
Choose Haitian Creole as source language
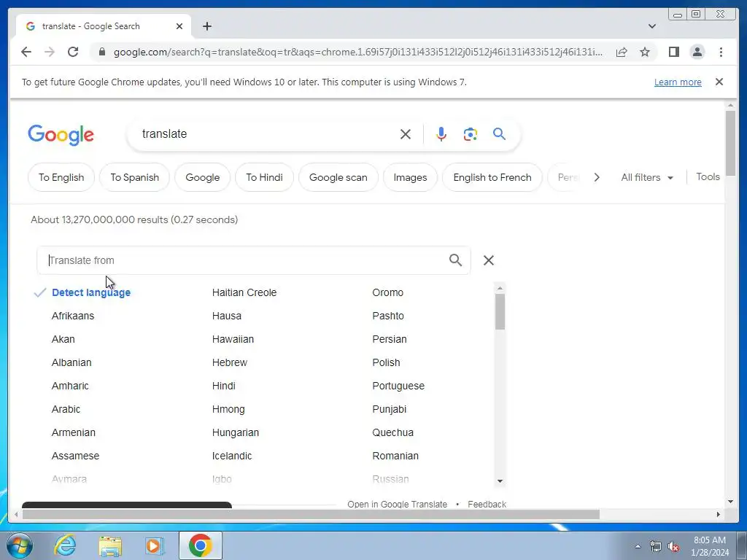(244, 292)
